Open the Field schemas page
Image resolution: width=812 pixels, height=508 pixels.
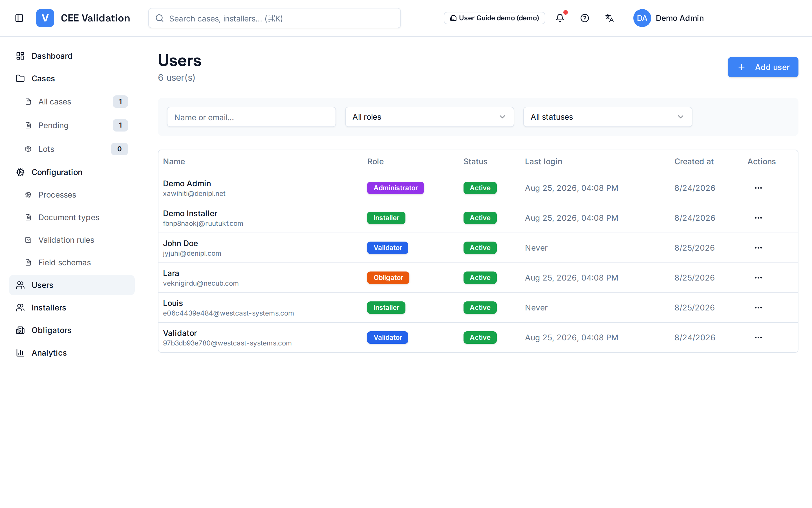click(72, 262)
